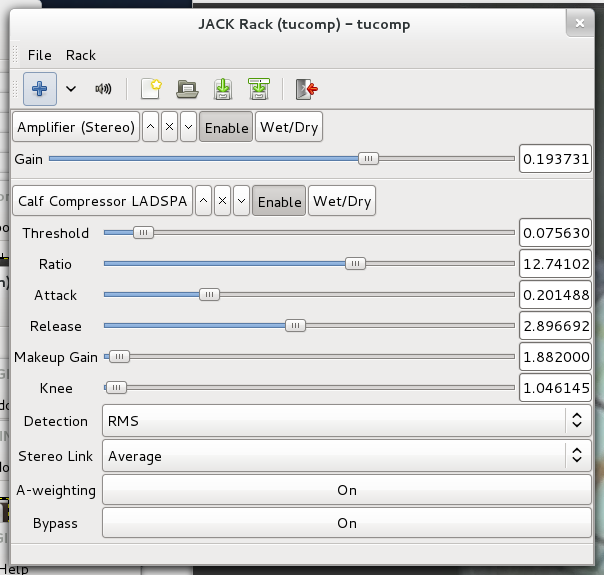Click the Calf Compressor LADSPA name button
604x575 pixels.
click(x=102, y=201)
